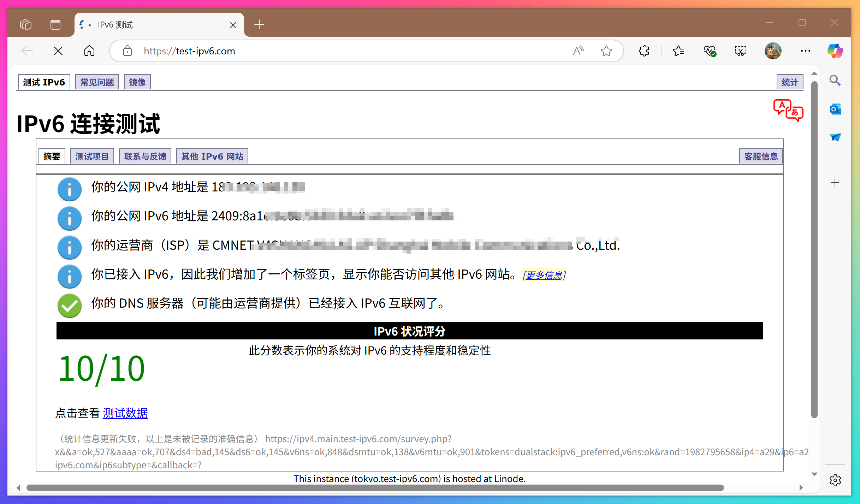This screenshot has width=860, height=504.
Task: Open the [更多信息] link
Action: pos(544,275)
